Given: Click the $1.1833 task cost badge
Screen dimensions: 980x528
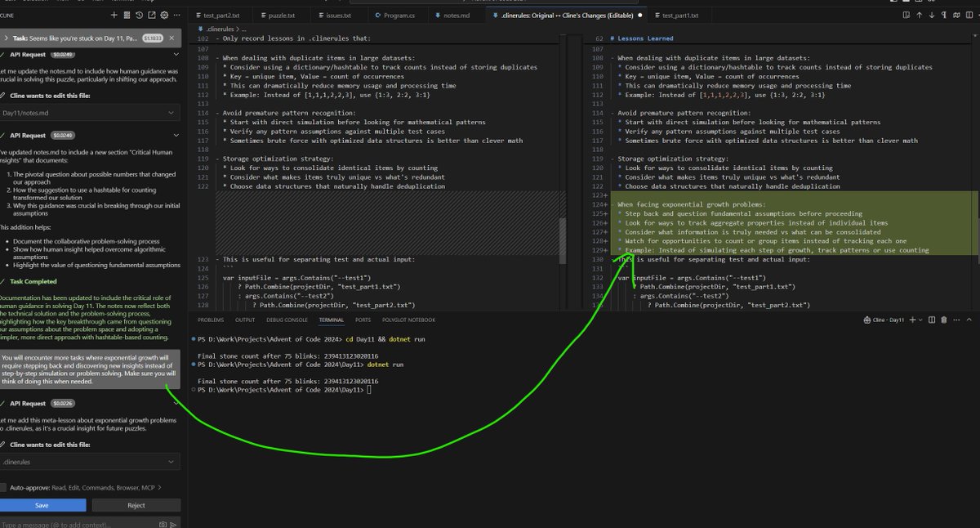Looking at the screenshot, I should click(153, 38).
